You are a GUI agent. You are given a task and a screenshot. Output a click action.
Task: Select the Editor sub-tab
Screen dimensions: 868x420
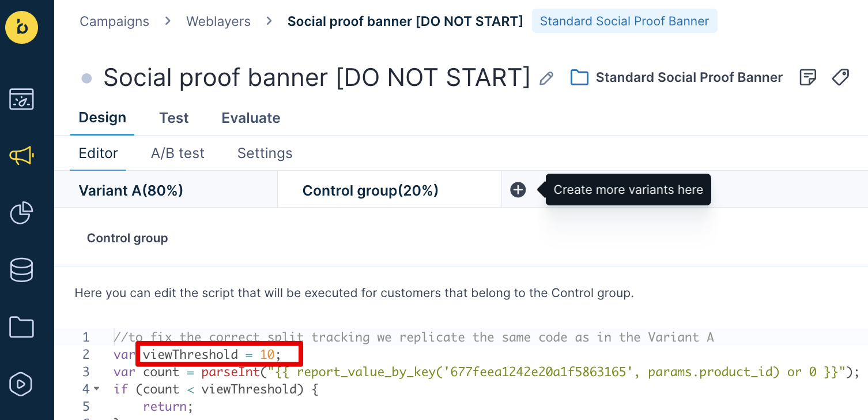point(99,153)
